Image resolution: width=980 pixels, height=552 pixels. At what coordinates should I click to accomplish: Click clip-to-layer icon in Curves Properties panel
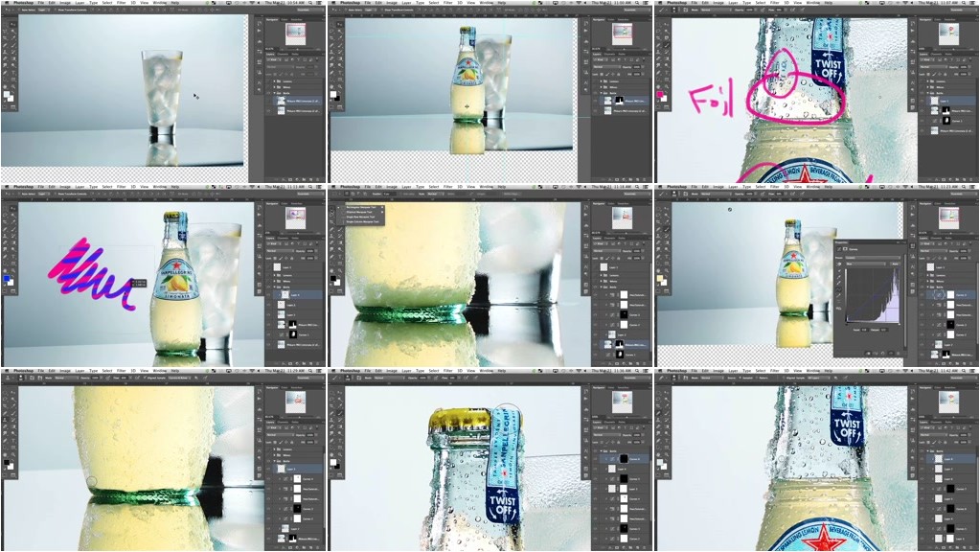coord(868,354)
